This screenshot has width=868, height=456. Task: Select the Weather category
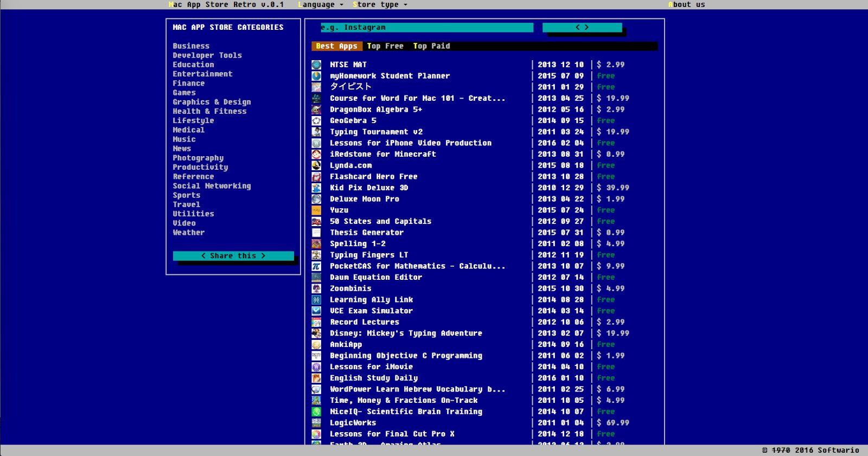coord(189,233)
